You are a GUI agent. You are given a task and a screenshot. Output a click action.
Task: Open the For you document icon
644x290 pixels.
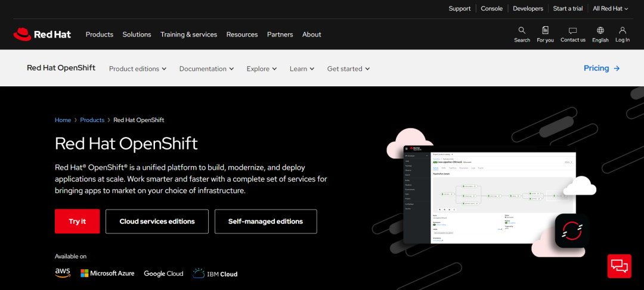[545, 30]
